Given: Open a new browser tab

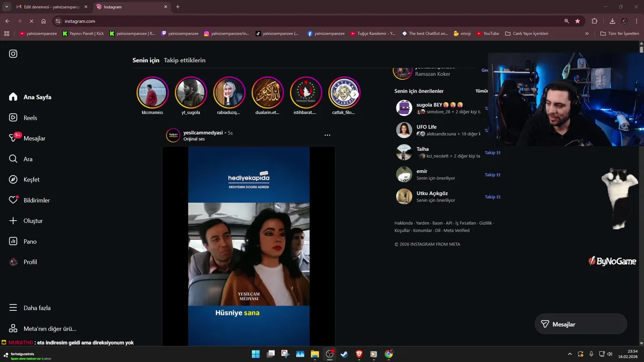Looking at the screenshot, I should tap(178, 7).
